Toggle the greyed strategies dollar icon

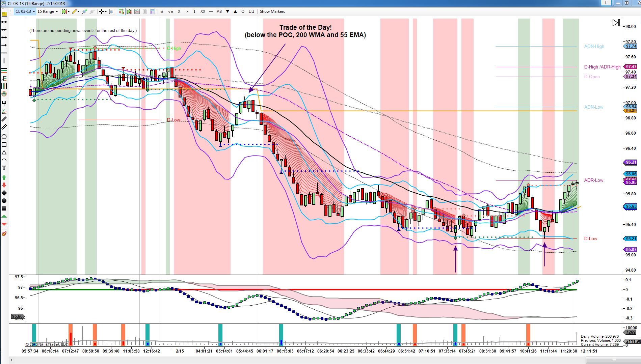145,11
